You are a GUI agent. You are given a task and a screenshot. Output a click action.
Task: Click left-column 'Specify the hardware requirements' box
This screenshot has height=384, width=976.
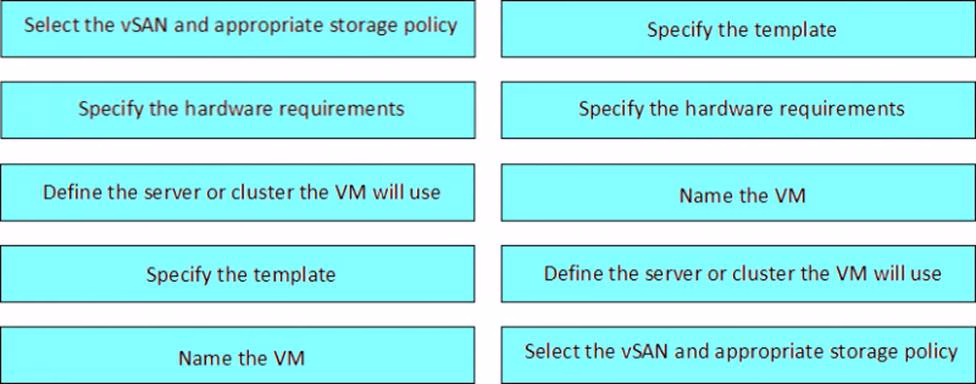click(x=238, y=110)
